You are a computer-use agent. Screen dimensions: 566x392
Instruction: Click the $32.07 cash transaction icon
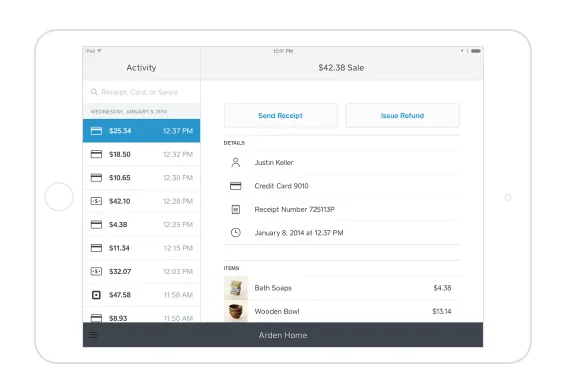(96, 271)
